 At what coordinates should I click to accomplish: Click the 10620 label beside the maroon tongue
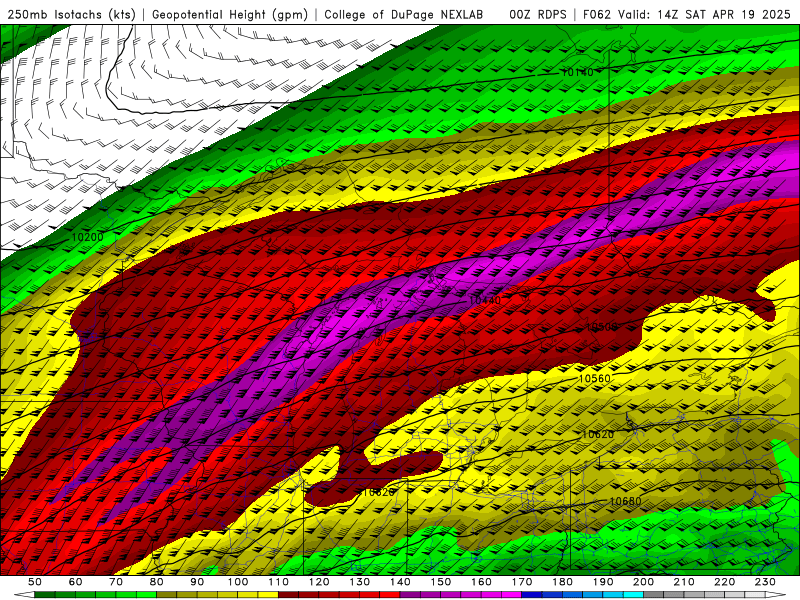(x=378, y=492)
